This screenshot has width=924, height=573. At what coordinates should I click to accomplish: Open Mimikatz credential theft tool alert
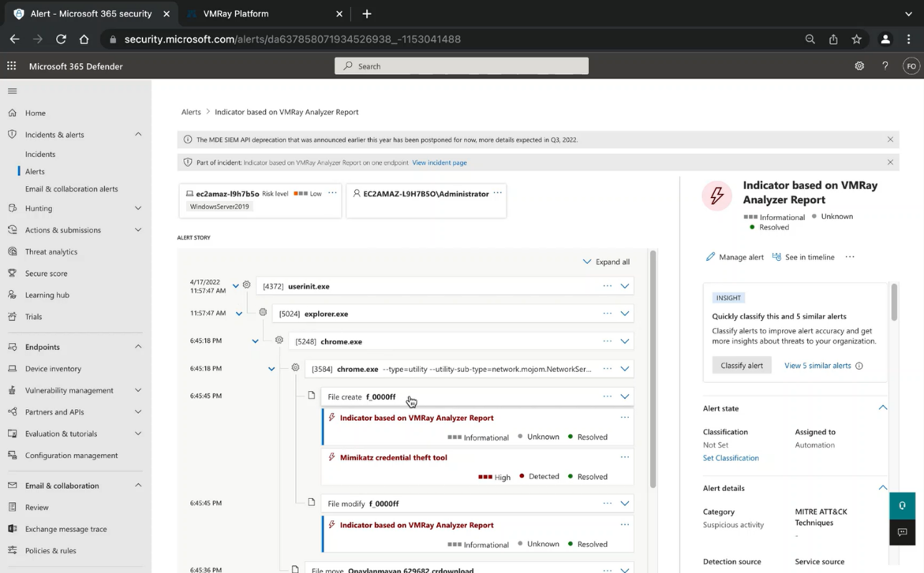393,458
